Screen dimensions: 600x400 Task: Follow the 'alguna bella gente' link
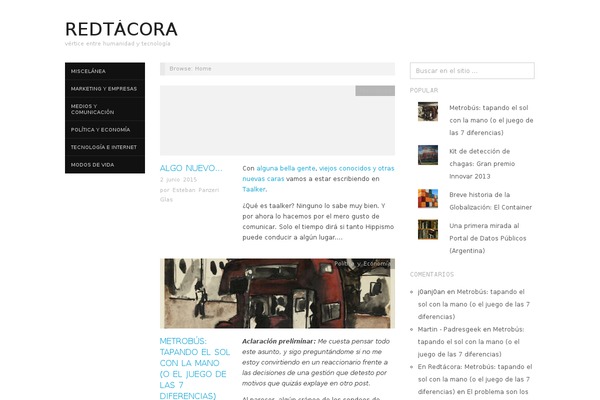286,168
